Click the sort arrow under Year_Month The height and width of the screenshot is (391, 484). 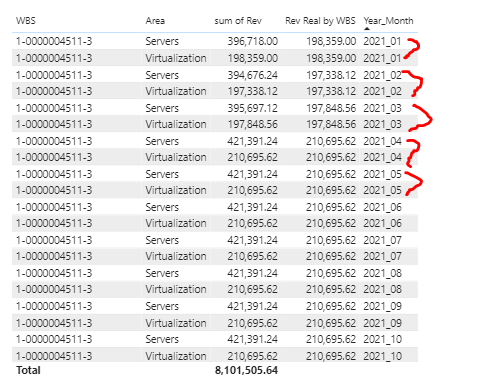[367, 29]
